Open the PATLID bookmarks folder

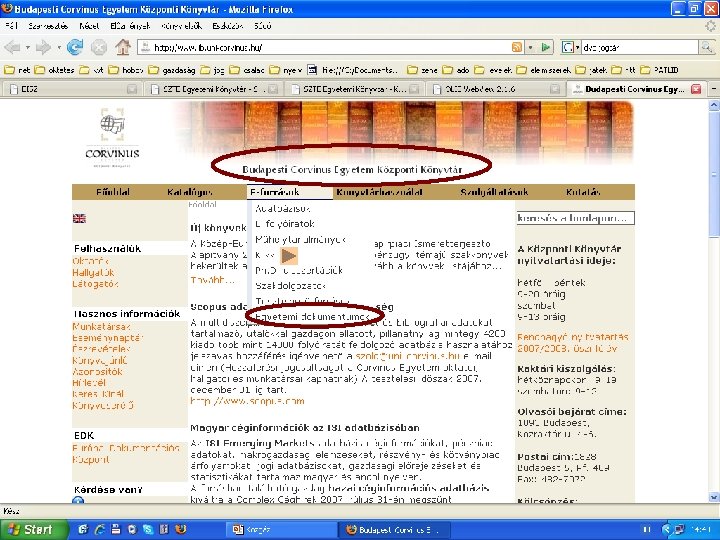659,70
